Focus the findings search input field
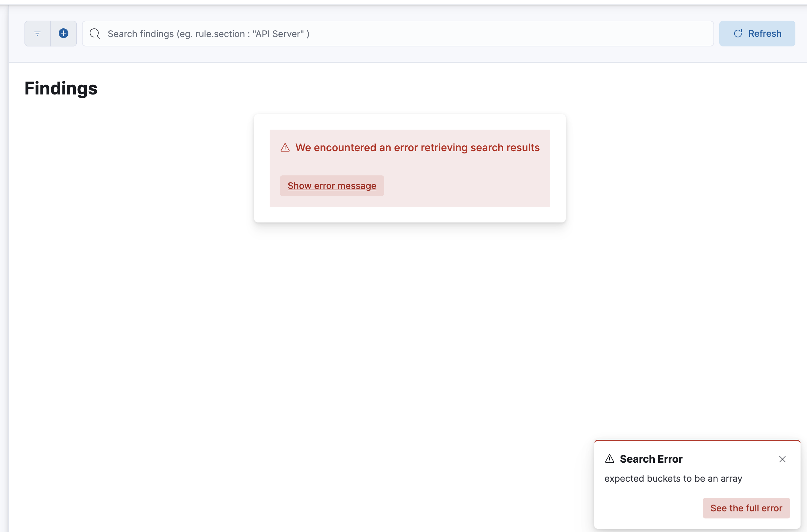The height and width of the screenshot is (532, 807). pos(373,33)
